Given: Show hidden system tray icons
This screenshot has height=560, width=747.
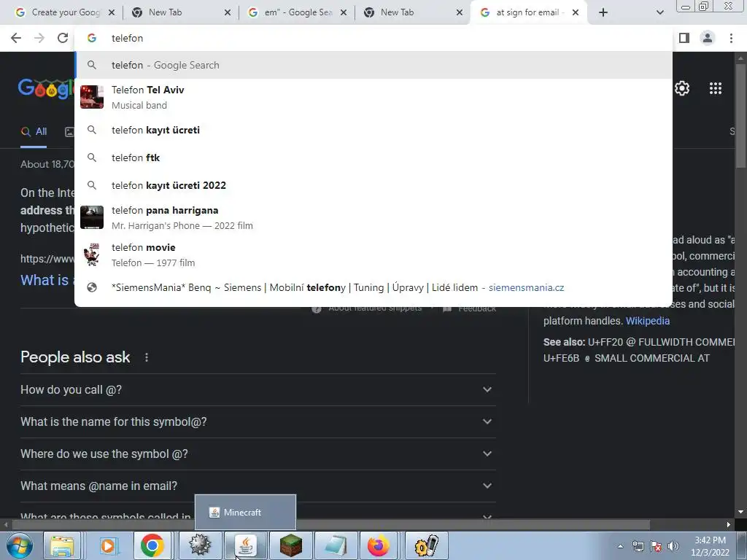Looking at the screenshot, I should 620,546.
